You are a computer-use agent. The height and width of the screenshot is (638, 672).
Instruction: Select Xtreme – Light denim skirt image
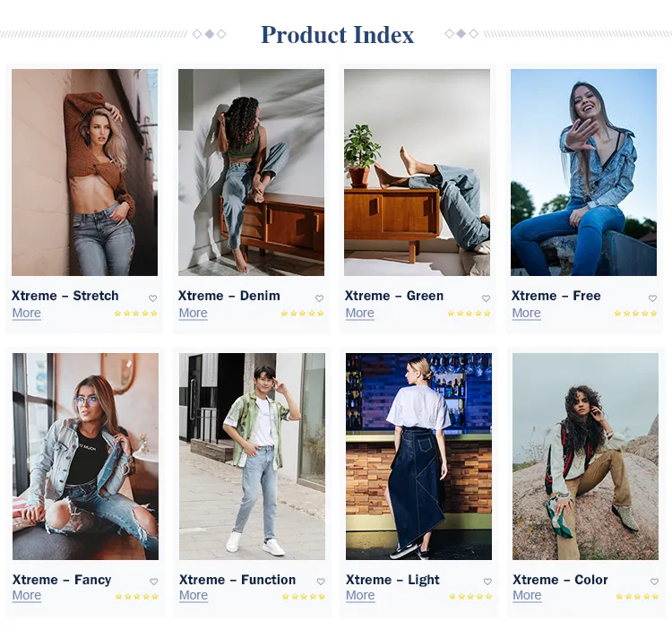coord(418,456)
